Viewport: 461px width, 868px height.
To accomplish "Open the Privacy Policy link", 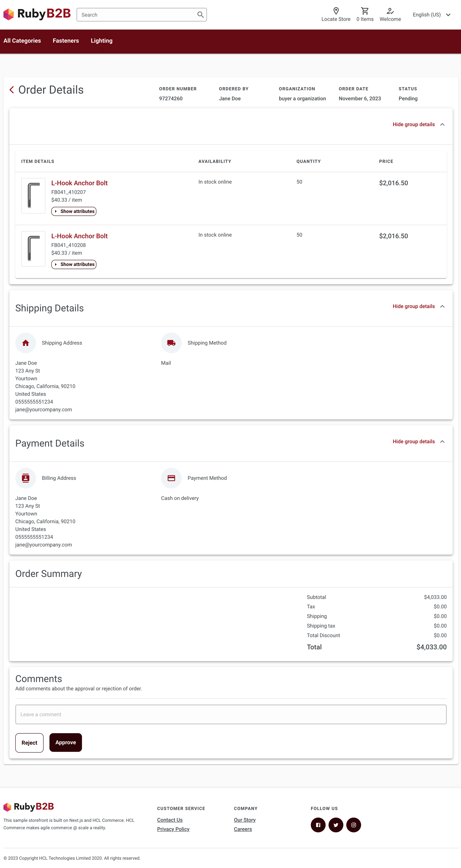I will point(173,829).
